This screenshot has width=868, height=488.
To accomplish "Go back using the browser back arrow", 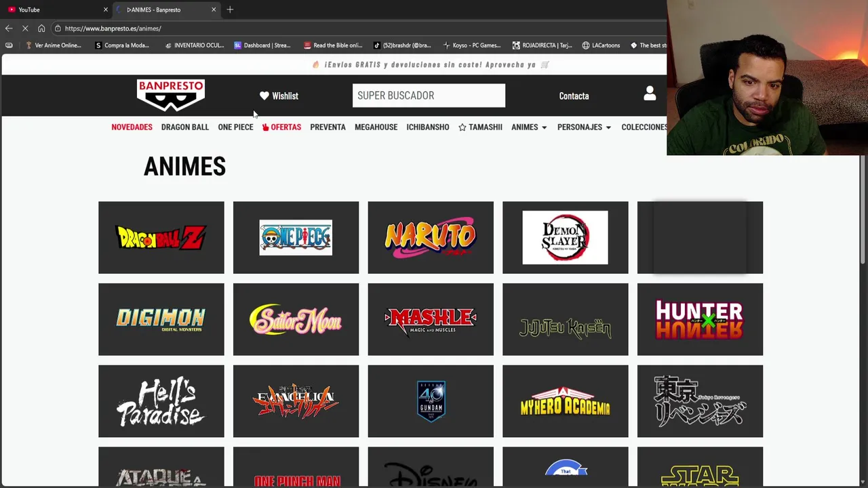I will coord(9,28).
